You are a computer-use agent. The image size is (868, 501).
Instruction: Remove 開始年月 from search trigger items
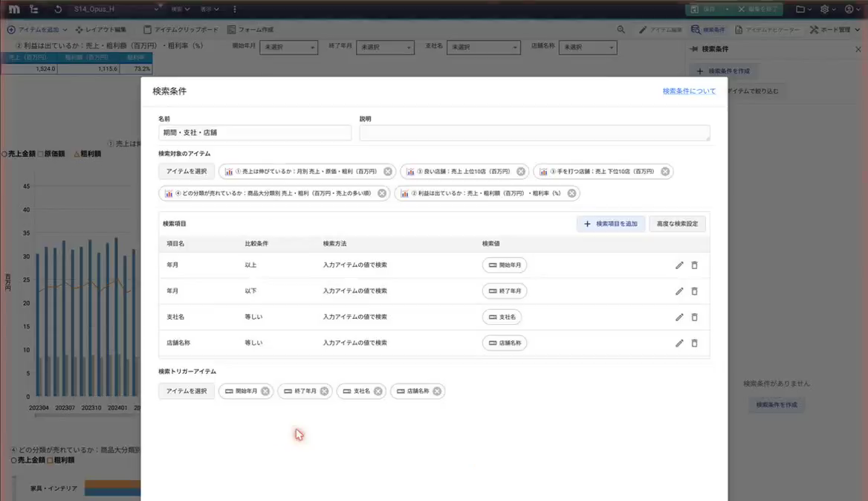coord(265,392)
